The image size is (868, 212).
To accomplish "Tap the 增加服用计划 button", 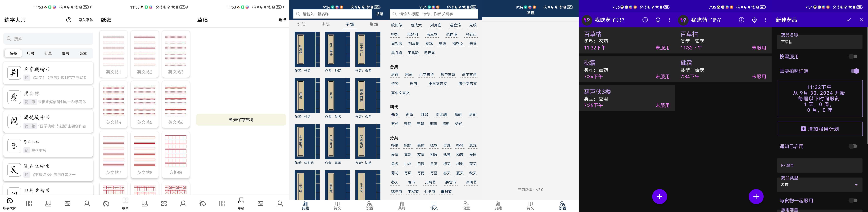I will pyautogui.click(x=819, y=129).
